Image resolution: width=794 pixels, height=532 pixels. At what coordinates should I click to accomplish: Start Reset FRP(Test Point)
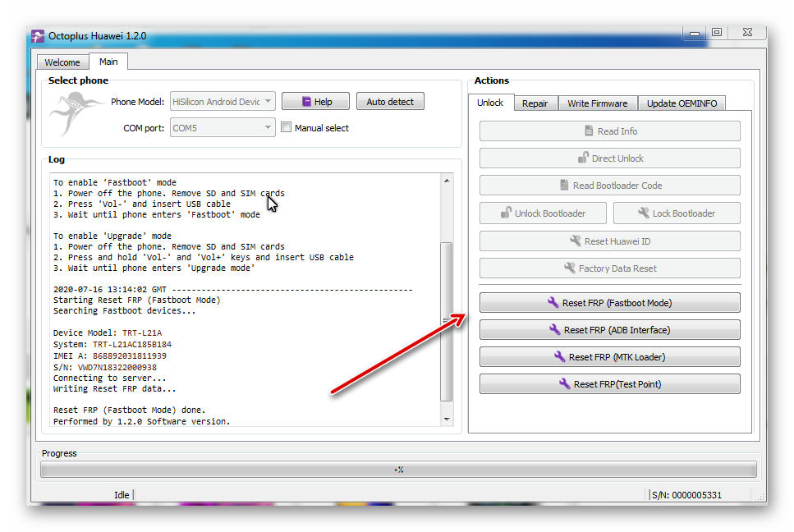pos(610,384)
